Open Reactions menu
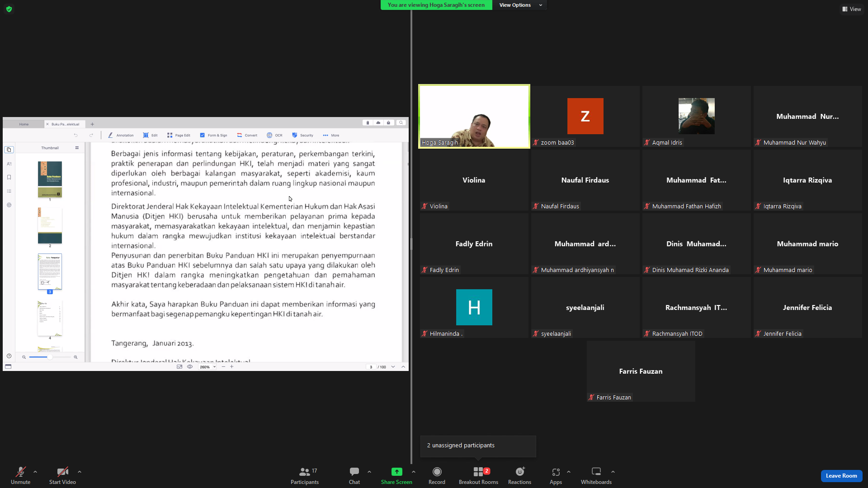The width and height of the screenshot is (868, 488). (519, 475)
